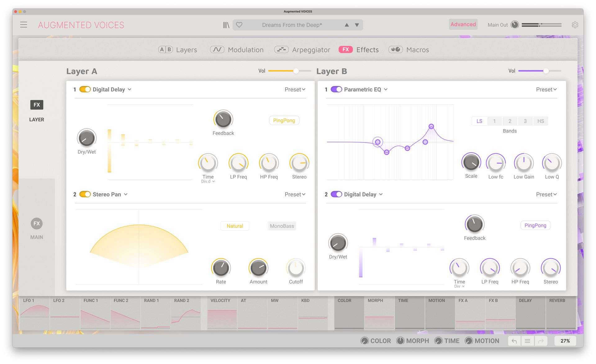Toggle Layer B PingPong mode
596x364 pixels.
tap(535, 225)
